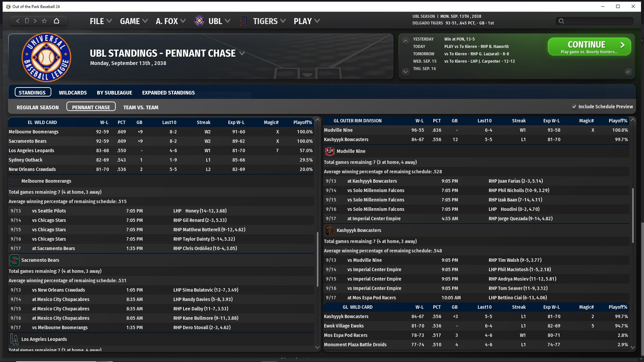Click the search input field
644x362 pixels.
[x=597, y=21]
